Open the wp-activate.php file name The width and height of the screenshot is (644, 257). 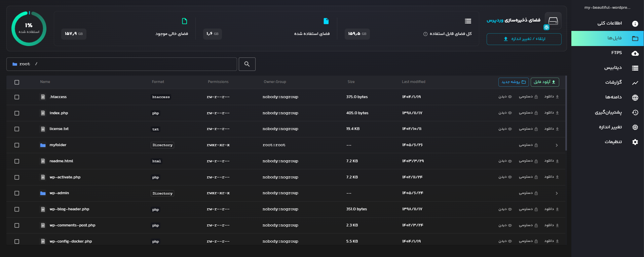click(65, 177)
